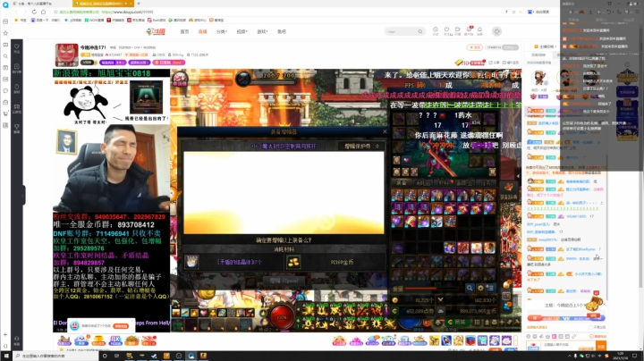Click streamer avatar thumbnail beside stream title

pos(66,55)
